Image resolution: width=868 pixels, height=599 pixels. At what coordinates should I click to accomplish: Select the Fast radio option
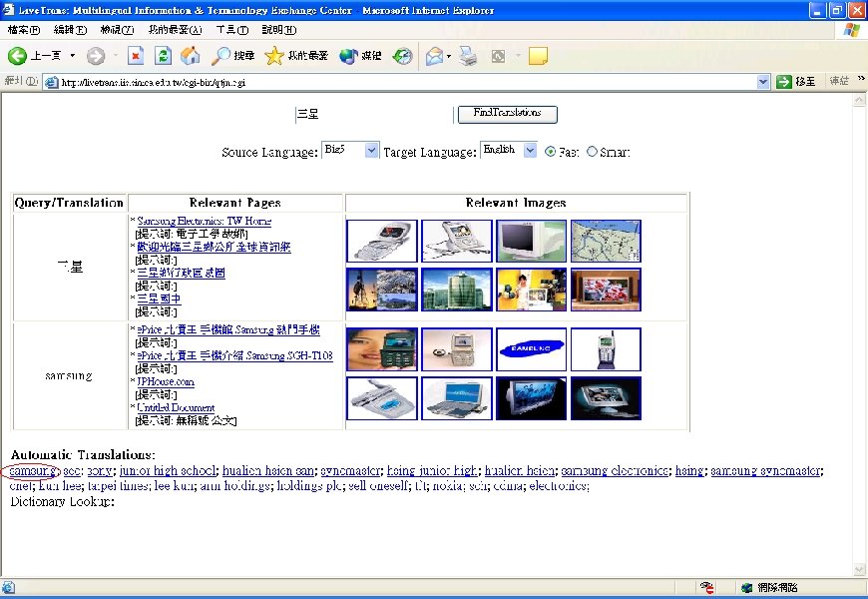(x=550, y=152)
